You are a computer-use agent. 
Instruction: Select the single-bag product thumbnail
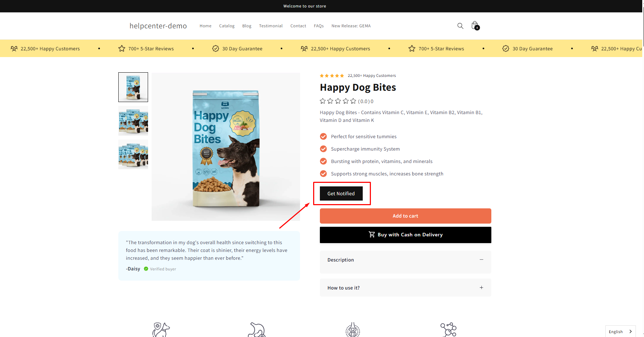pyautogui.click(x=133, y=87)
